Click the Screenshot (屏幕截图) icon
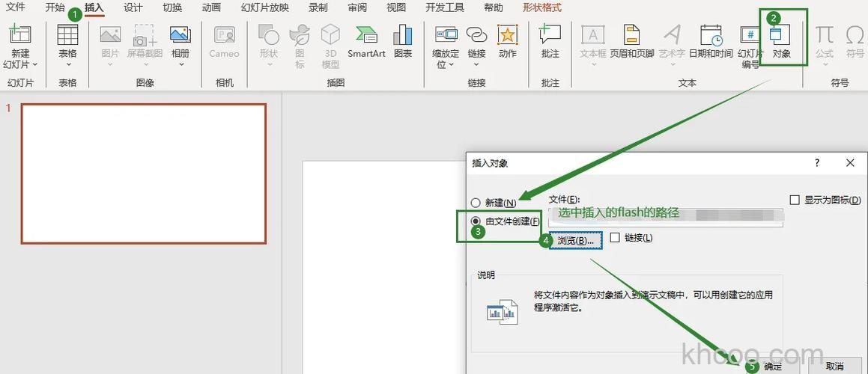This screenshot has height=374, width=868. 145,35
